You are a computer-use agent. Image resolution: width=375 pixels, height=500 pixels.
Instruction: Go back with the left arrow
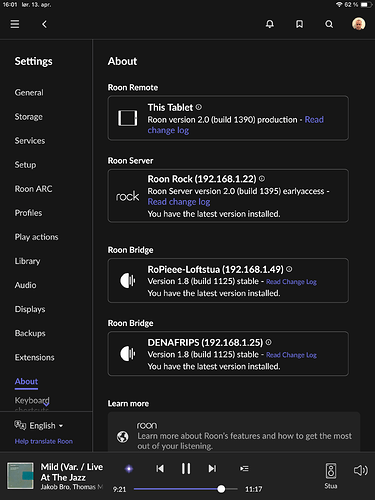(44, 24)
